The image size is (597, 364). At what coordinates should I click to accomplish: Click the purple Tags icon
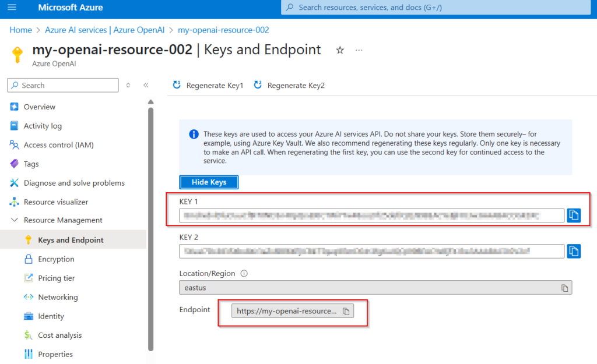point(14,164)
